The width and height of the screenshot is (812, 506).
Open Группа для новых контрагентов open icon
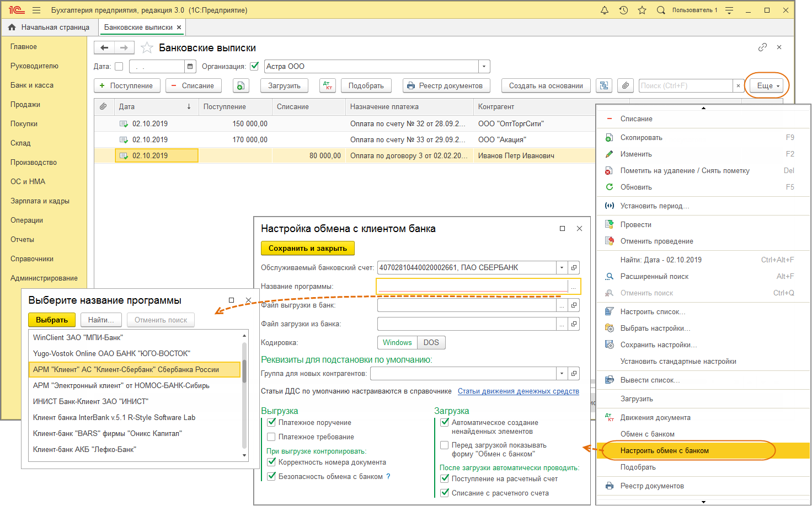tap(574, 373)
